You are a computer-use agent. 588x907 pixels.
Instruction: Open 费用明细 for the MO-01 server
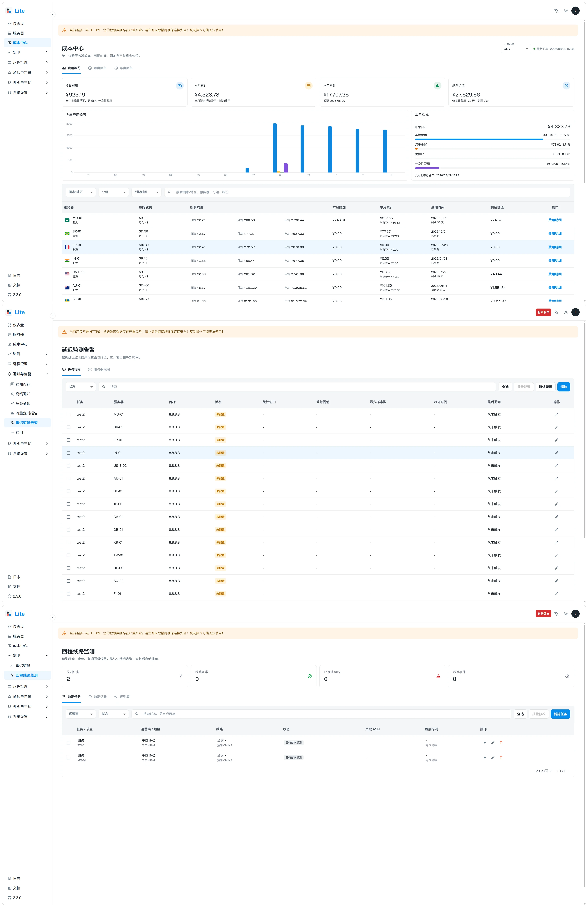[x=555, y=220]
